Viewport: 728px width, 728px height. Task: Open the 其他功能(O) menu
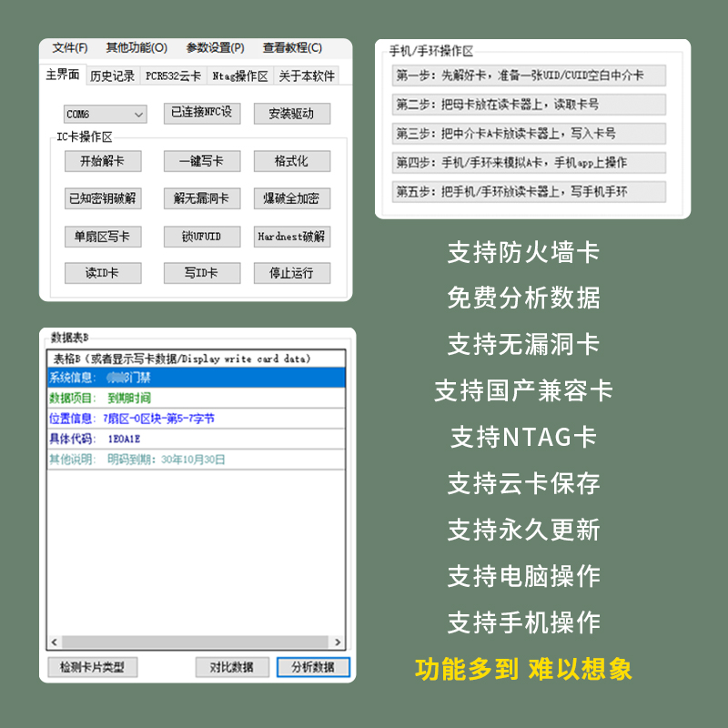[x=136, y=48]
